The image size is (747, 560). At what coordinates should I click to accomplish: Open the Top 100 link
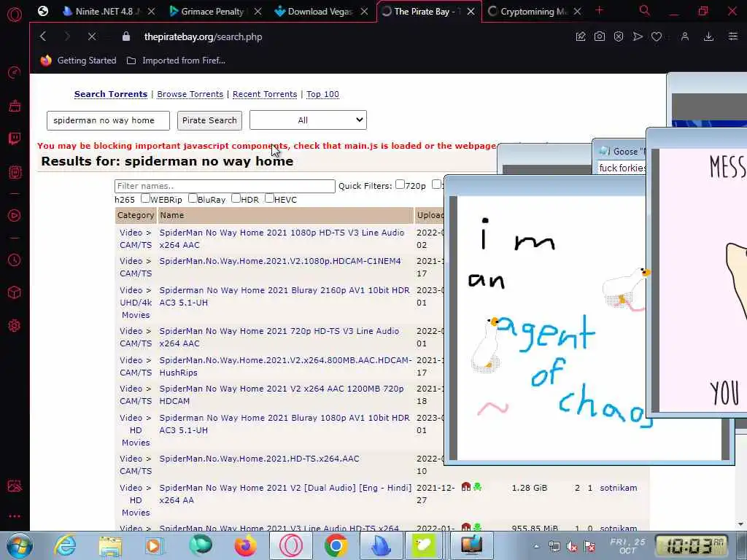pos(322,94)
